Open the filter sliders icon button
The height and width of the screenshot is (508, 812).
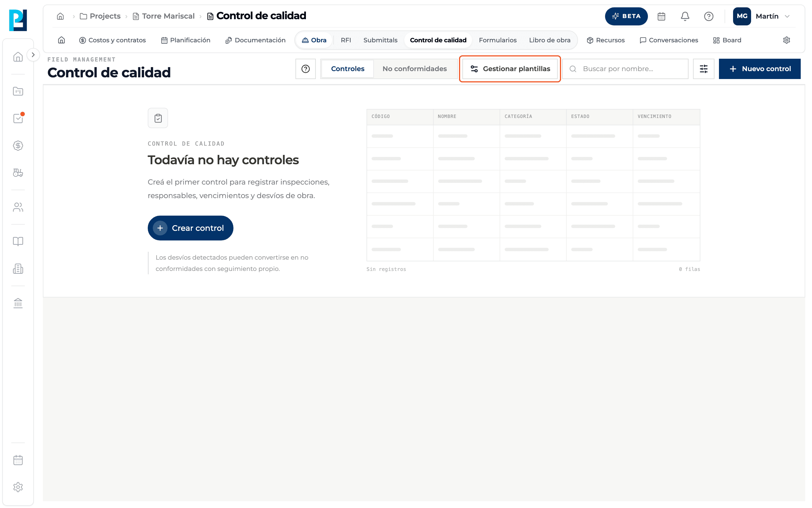tap(704, 69)
